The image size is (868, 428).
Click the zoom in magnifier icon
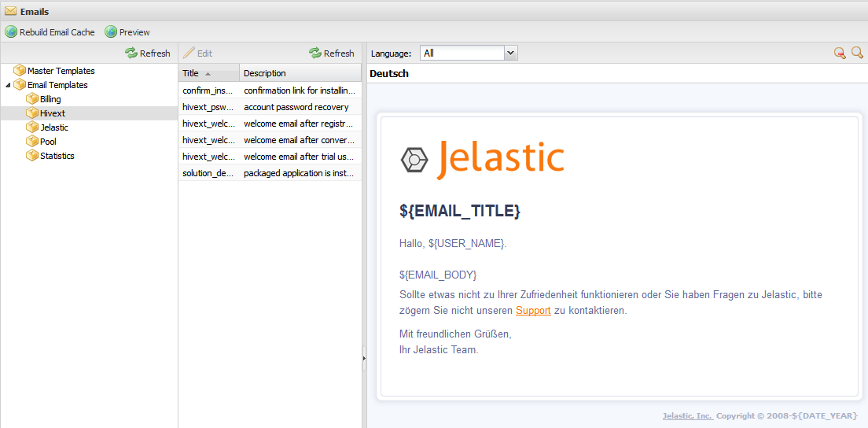point(857,53)
